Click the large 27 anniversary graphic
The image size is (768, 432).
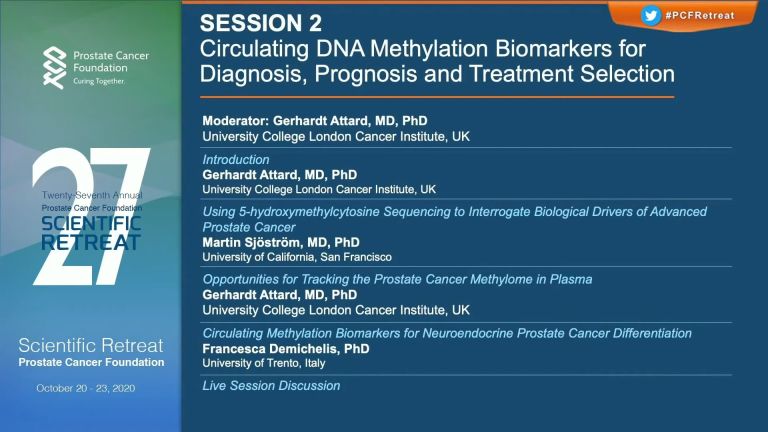(x=91, y=216)
